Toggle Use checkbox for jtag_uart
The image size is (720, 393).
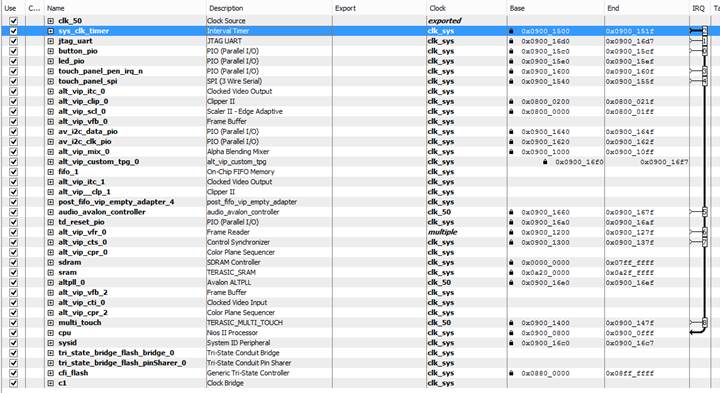[13, 41]
